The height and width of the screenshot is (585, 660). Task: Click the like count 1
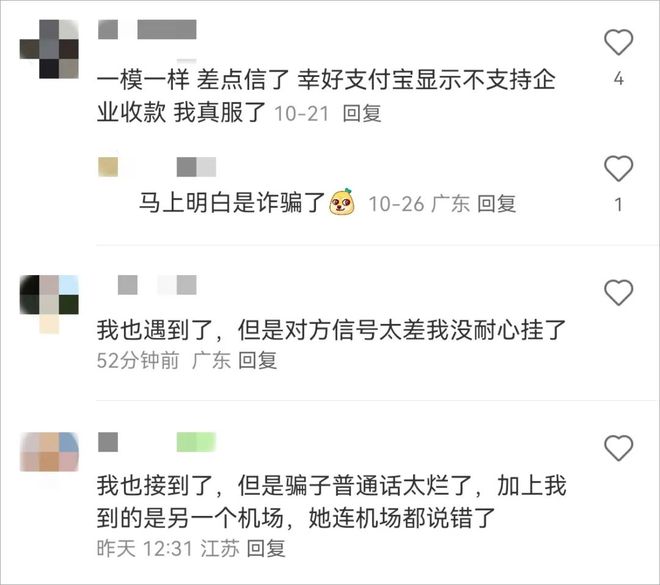coord(618,205)
